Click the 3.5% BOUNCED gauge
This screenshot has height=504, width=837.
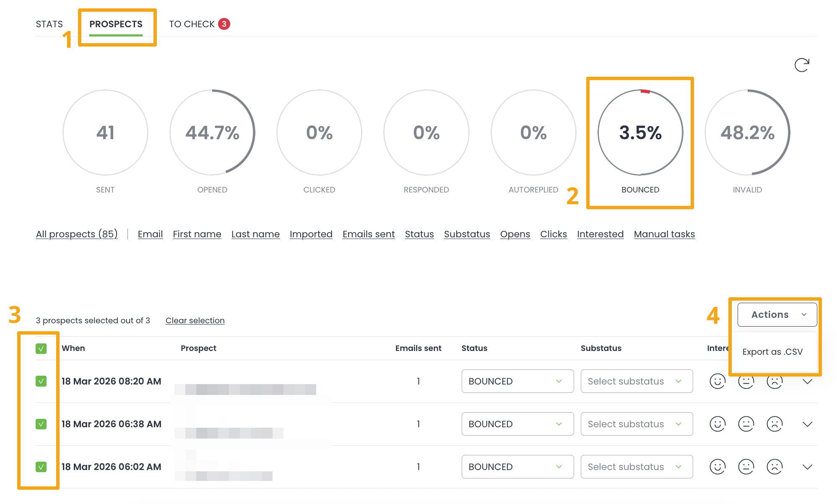click(640, 133)
